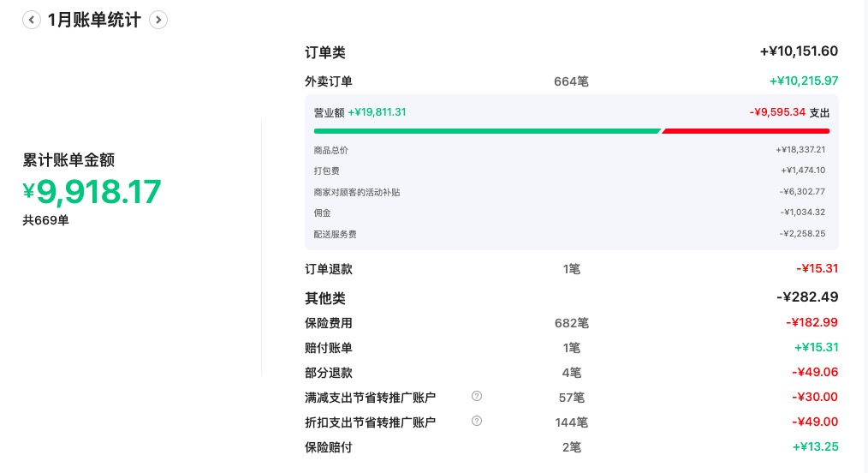
Task: Click the 营业额 +¥19,811.31 label
Action: tap(360, 112)
